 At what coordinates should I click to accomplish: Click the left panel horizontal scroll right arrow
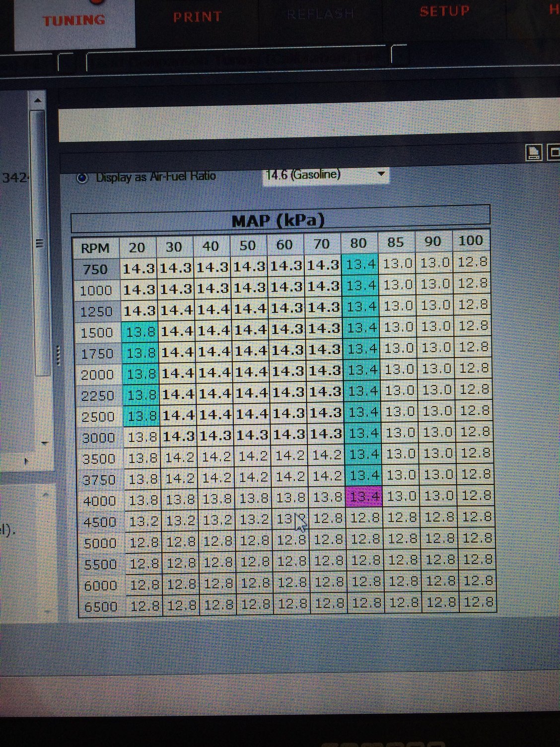click(26, 461)
